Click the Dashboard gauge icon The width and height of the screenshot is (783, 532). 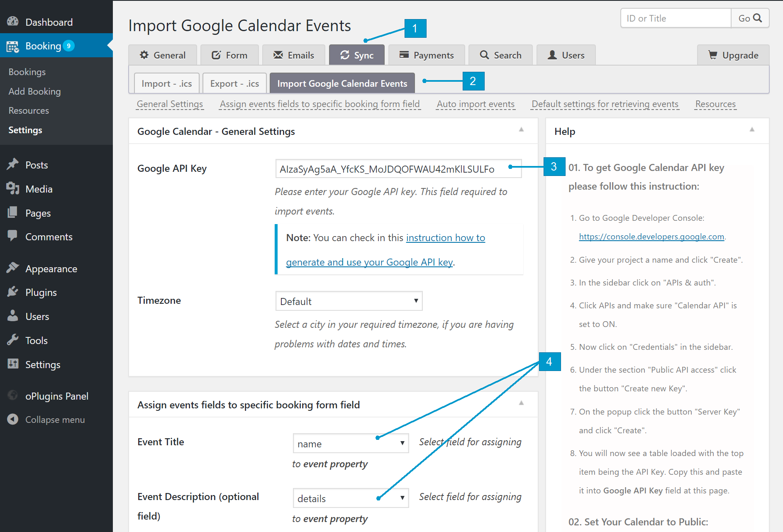click(13, 21)
